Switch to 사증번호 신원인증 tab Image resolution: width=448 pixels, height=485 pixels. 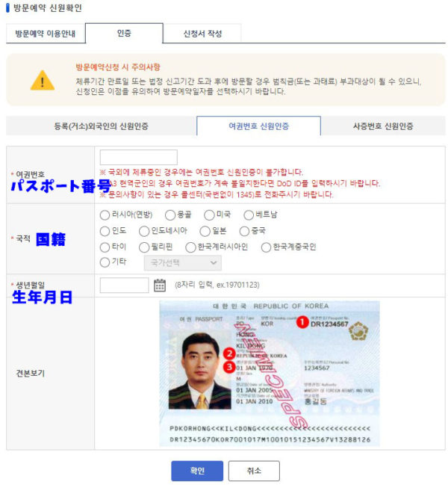[383, 126]
